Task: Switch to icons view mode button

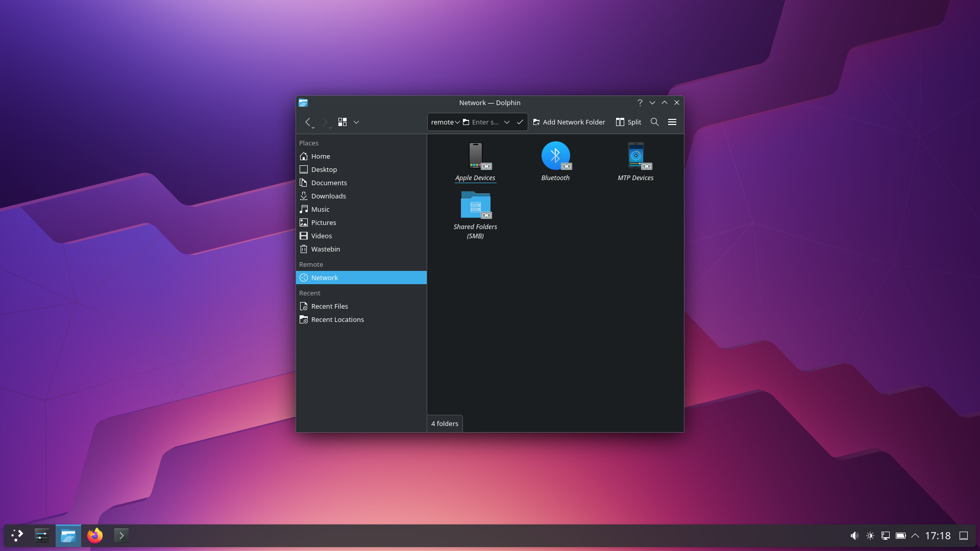Action: coord(342,122)
